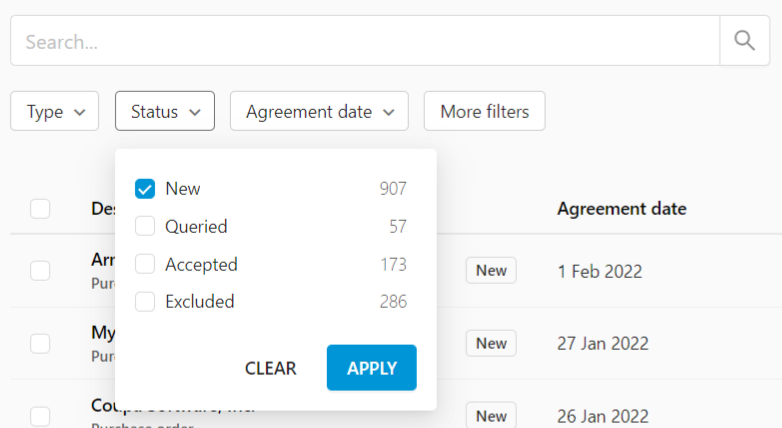782x428 pixels.
Task: Focus the Search input field
Action: (365, 40)
